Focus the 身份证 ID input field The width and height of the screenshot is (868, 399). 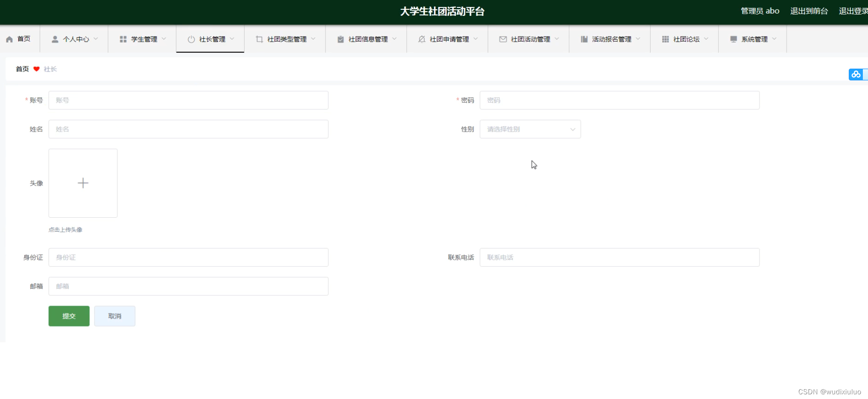(188, 257)
